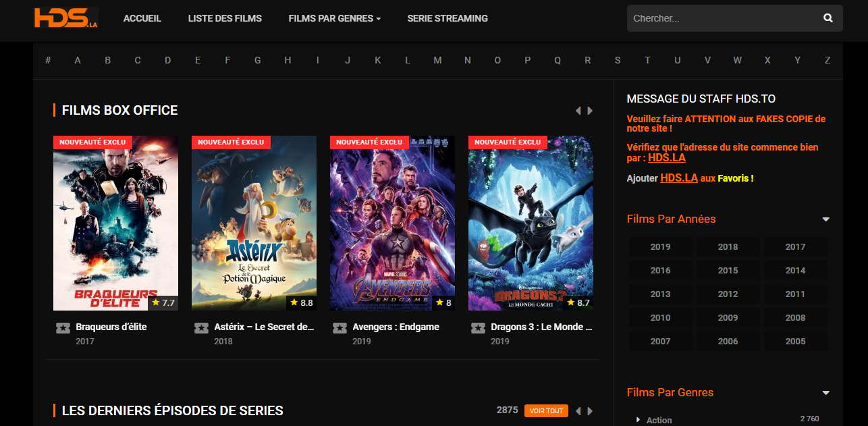Click the HDS.LA logo
The height and width of the screenshot is (426, 868).
pyautogui.click(x=66, y=18)
